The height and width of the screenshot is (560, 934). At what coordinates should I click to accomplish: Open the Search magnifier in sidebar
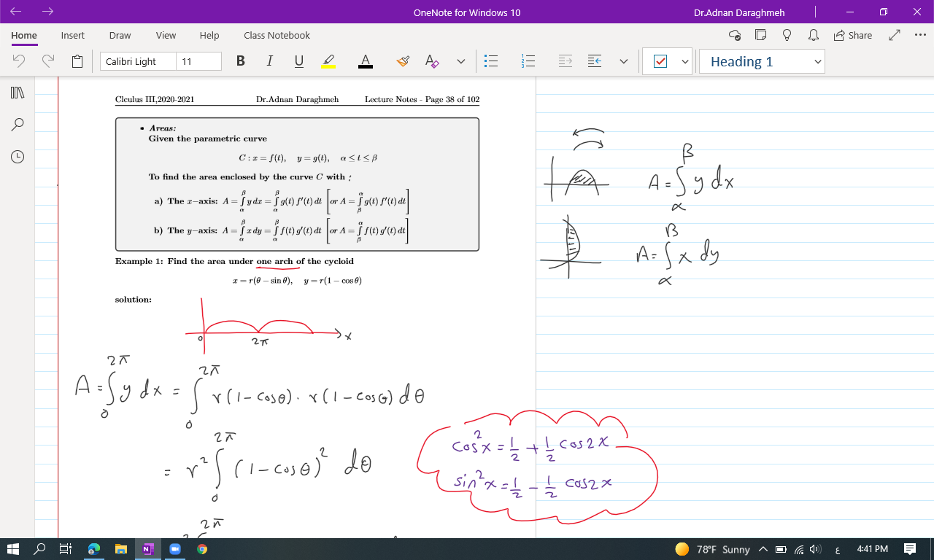point(18,125)
